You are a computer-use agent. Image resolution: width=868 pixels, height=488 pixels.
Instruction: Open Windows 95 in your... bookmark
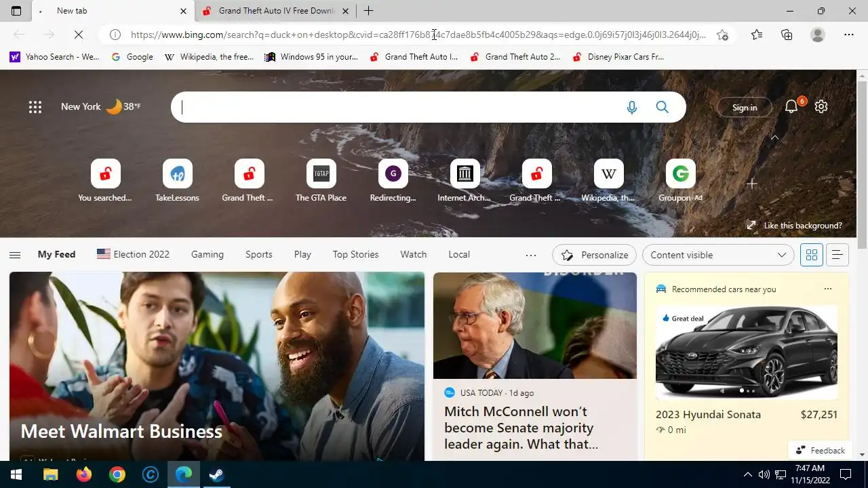pyautogui.click(x=311, y=57)
